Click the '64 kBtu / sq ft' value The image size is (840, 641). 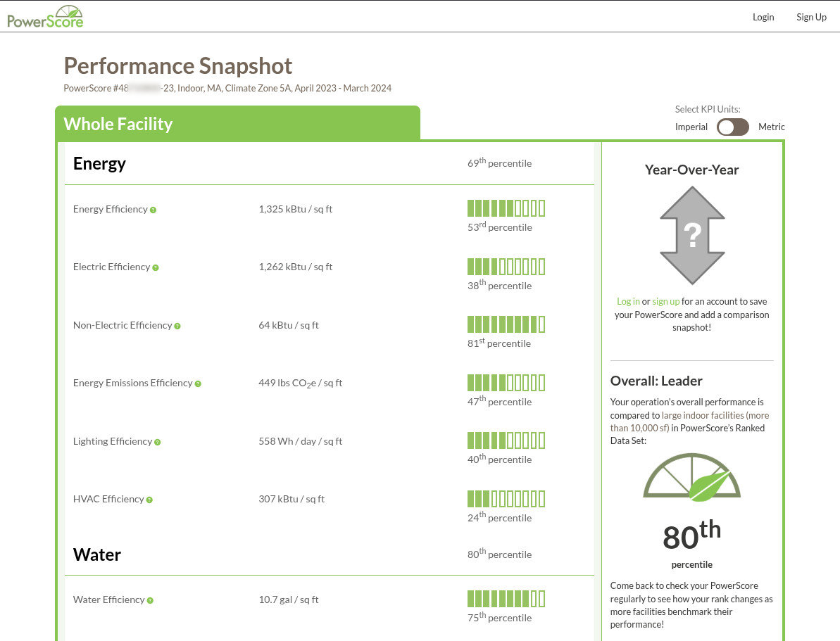point(288,325)
